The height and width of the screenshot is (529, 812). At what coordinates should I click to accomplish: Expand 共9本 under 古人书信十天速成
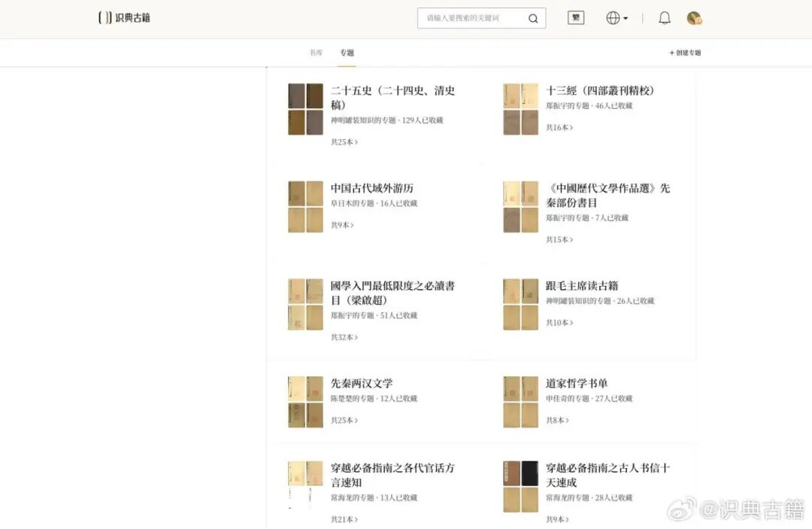click(557, 519)
